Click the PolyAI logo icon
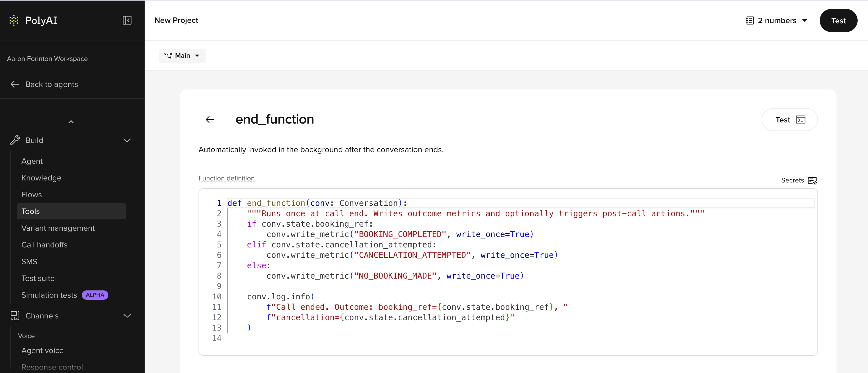Screen dimensions: 868x373 pyautogui.click(x=14, y=20)
